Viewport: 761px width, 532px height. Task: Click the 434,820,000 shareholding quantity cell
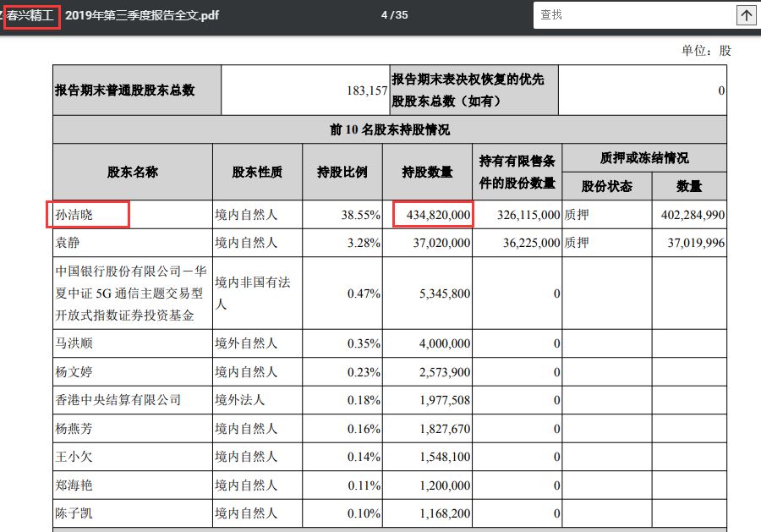click(x=432, y=215)
